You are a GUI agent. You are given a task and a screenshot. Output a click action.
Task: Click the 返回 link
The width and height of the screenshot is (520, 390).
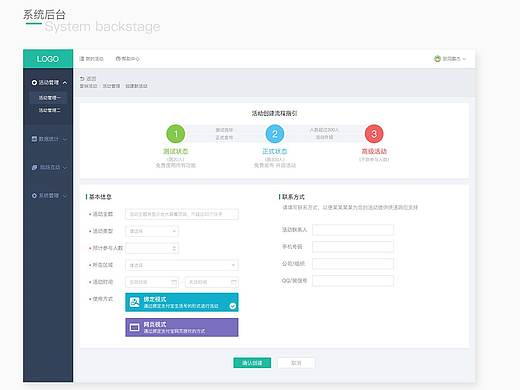[91, 79]
